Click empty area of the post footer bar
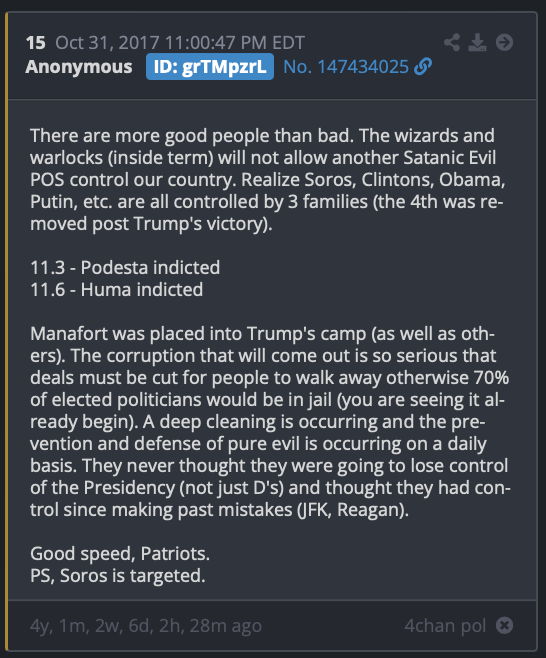 click(x=332, y=626)
